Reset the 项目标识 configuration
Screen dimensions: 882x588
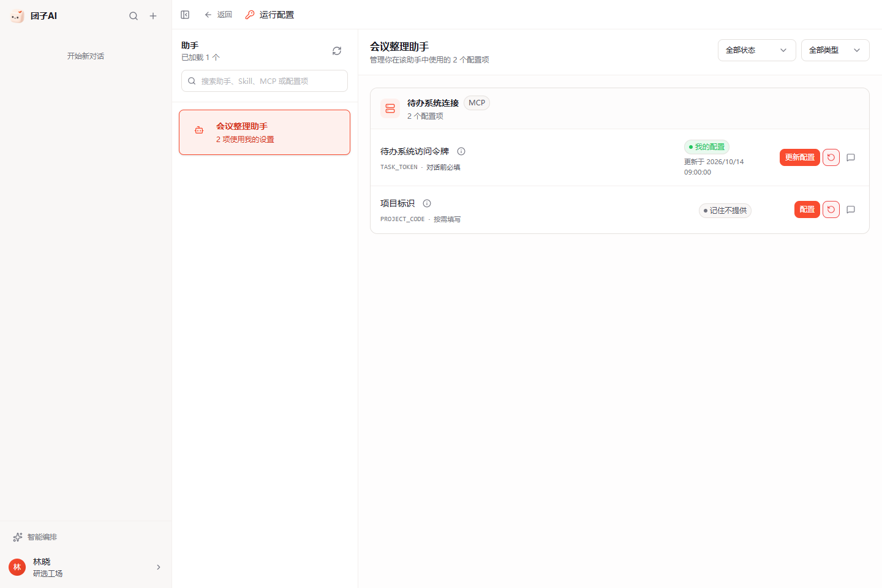click(x=831, y=209)
